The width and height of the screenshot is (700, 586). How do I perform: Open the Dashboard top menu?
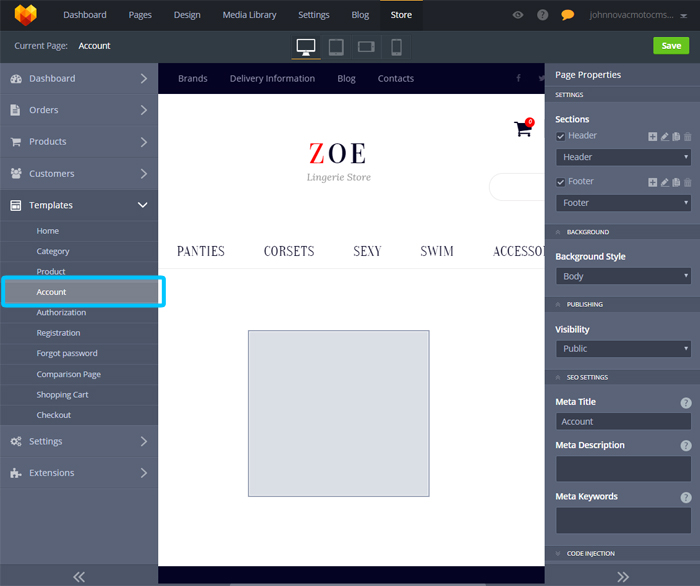click(x=85, y=15)
